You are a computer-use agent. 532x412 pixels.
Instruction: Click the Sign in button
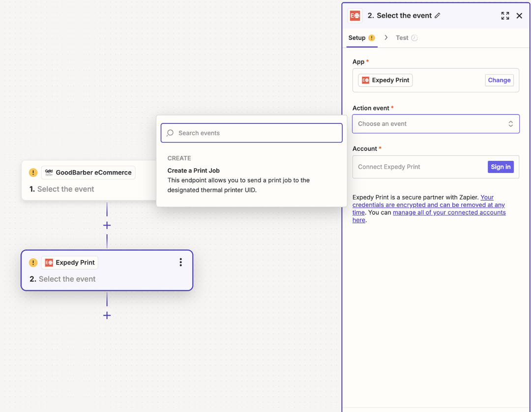coord(500,167)
